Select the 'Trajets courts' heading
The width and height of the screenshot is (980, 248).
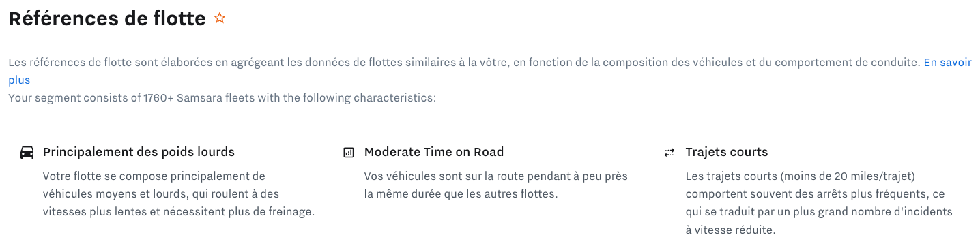point(727,152)
